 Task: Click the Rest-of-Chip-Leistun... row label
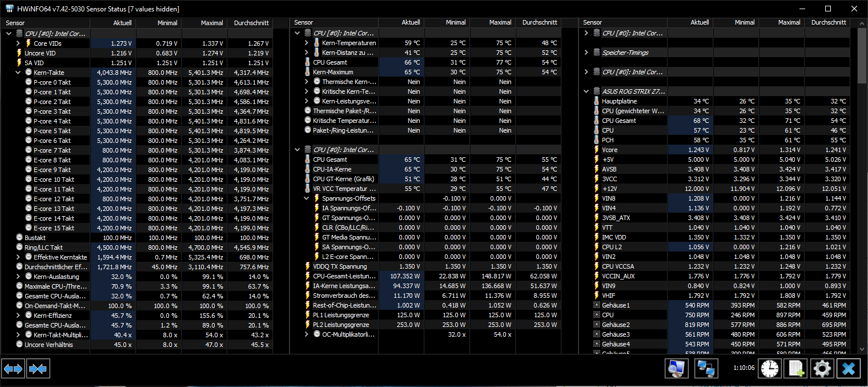point(344,306)
